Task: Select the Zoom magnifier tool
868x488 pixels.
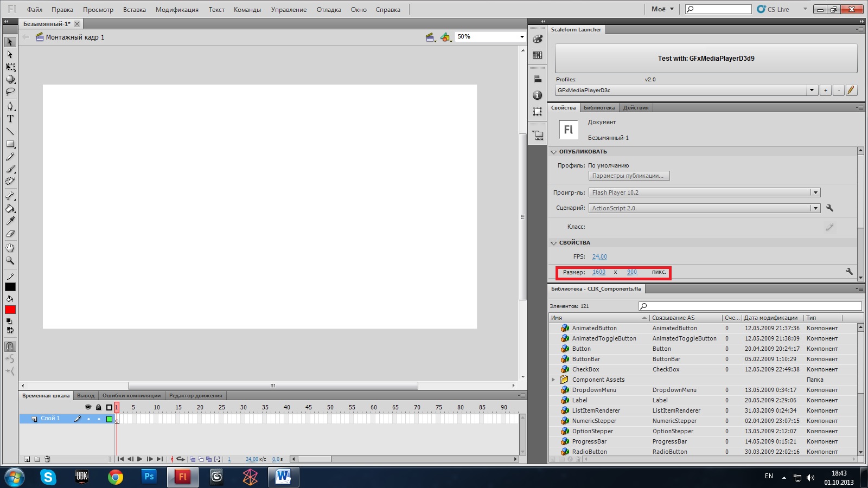Action: coord(10,261)
